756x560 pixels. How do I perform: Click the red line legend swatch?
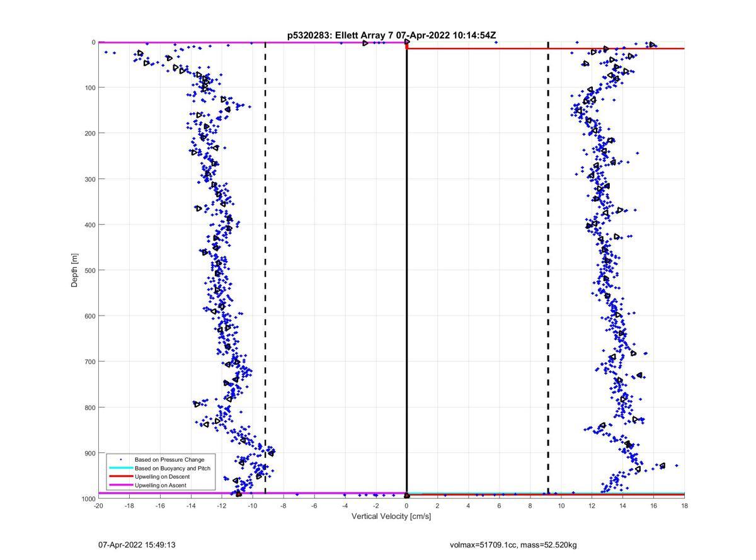121,477
